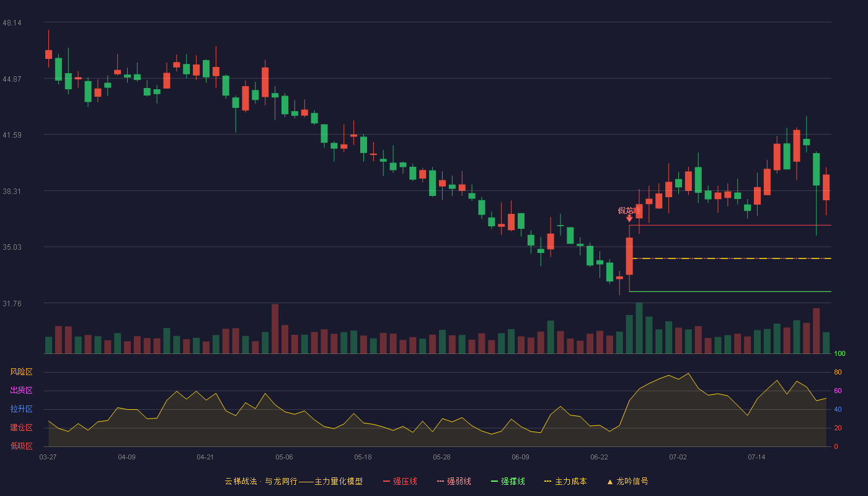Select the 低吸区 zone label
This screenshot has height=496, width=868.
click(21, 446)
